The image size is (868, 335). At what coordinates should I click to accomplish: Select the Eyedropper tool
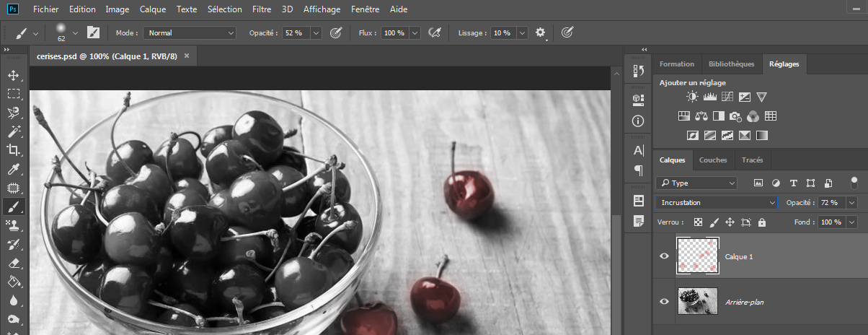(13, 169)
